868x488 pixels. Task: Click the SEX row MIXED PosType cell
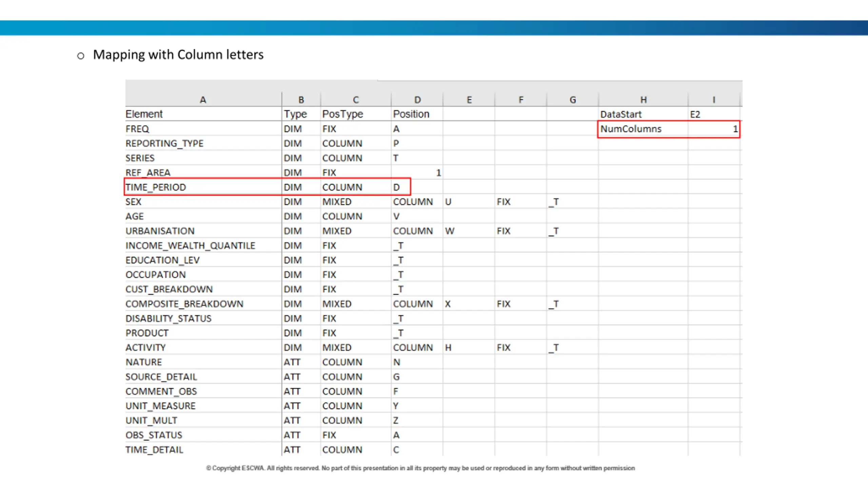click(x=356, y=202)
